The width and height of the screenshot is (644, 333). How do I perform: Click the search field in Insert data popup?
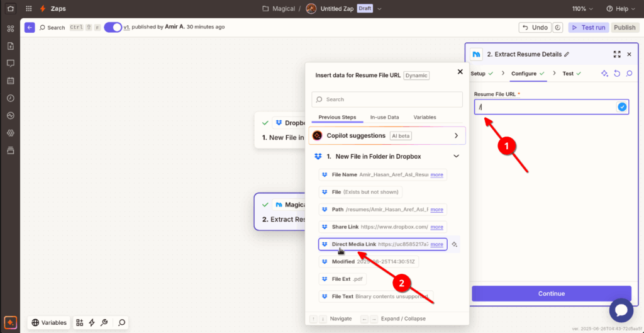387,99
